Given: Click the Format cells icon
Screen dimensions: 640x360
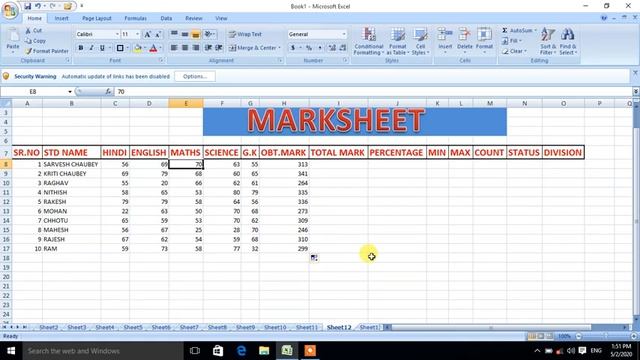Looking at the screenshot, I should point(484,35).
